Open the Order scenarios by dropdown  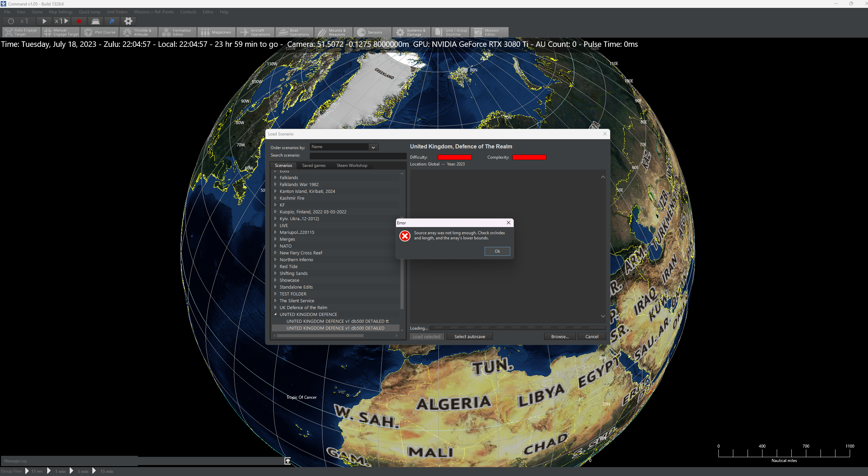(373, 147)
